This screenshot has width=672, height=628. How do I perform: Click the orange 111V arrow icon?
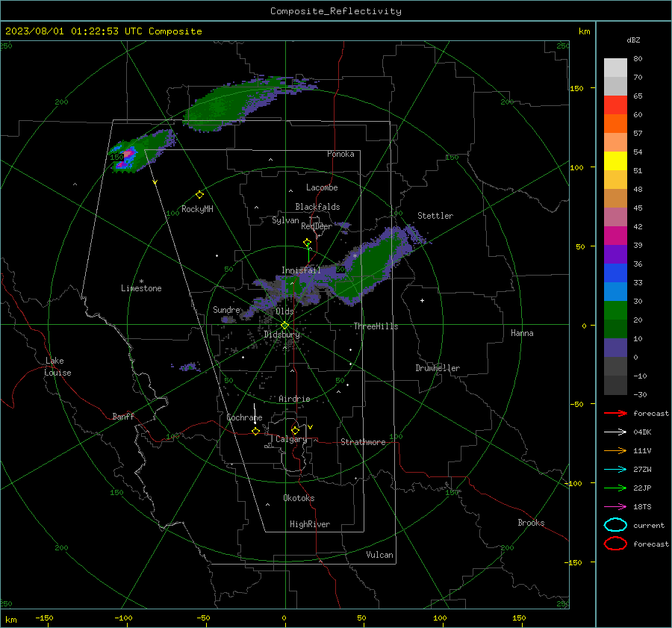click(615, 450)
